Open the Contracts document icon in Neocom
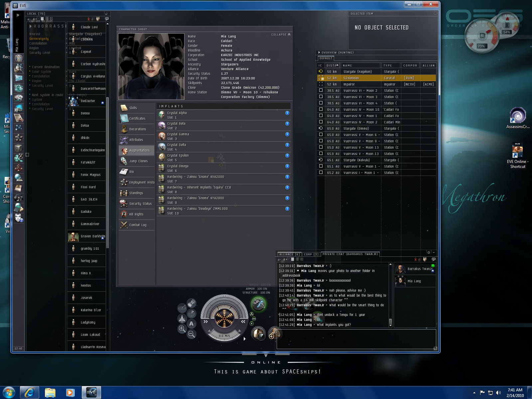The image size is (532, 399). coord(19,118)
